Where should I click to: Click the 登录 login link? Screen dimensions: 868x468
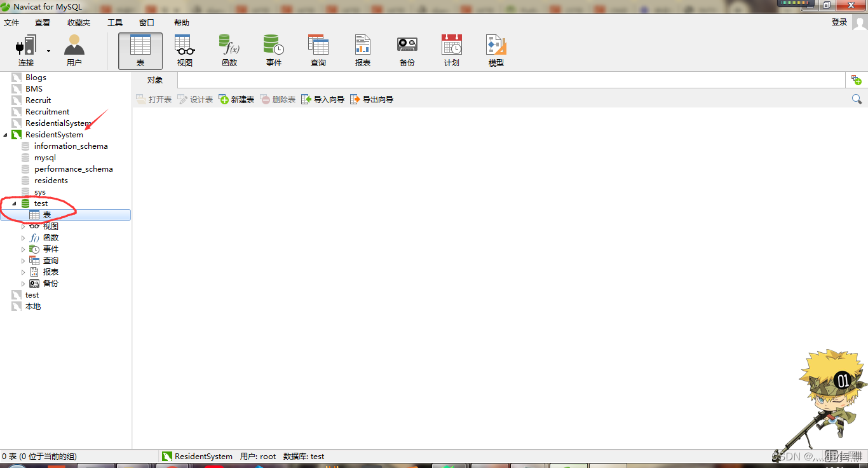tap(839, 22)
